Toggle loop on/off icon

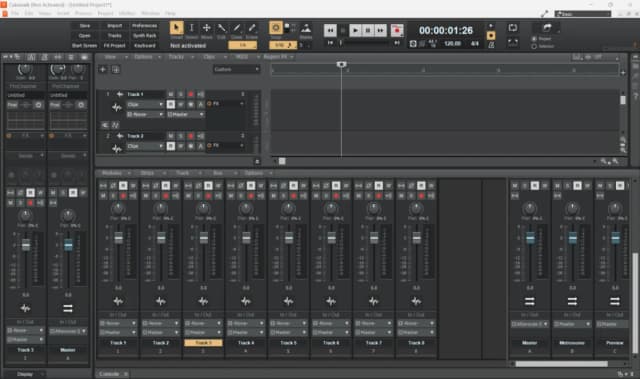pos(513,28)
